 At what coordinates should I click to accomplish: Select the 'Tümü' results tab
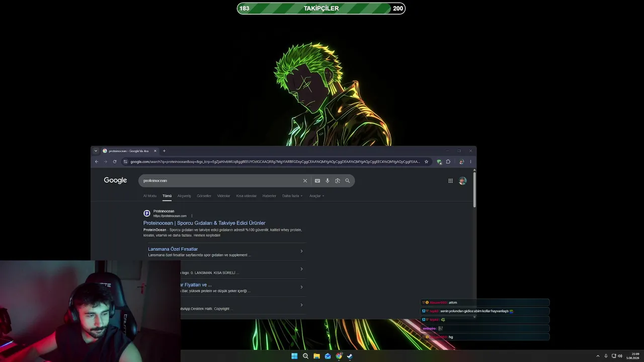(167, 196)
